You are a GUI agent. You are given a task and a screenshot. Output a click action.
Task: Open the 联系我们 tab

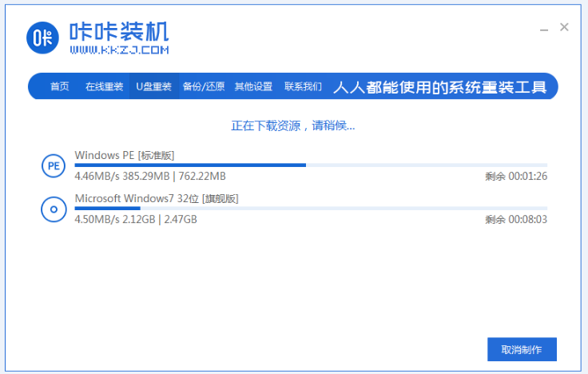point(303,86)
